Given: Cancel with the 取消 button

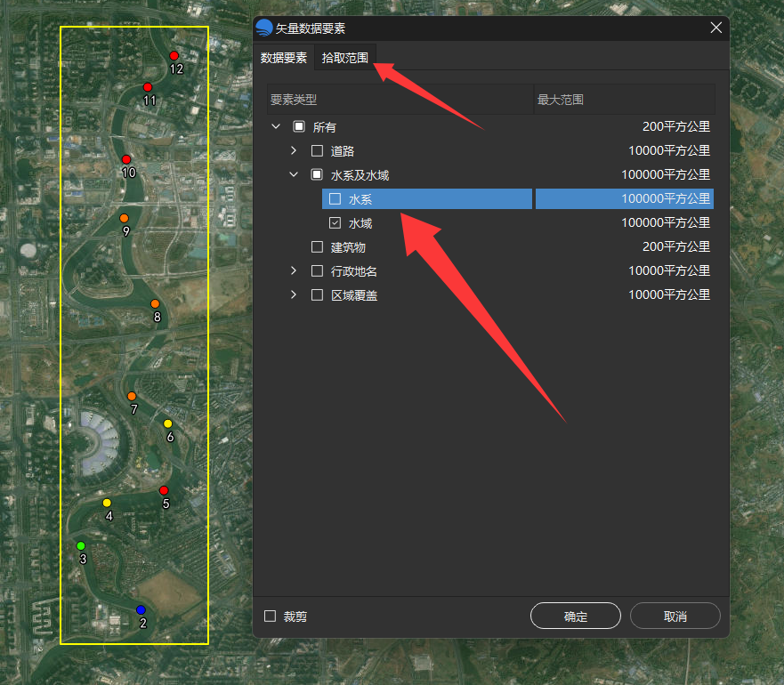Looking at the screenshot, I should (675, 616).
